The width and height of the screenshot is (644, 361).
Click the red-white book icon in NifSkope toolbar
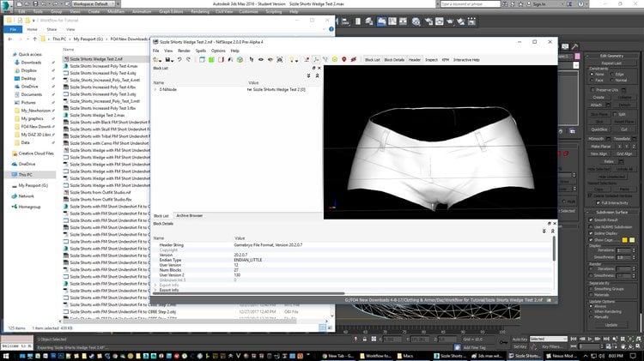(x=221, y=60)
